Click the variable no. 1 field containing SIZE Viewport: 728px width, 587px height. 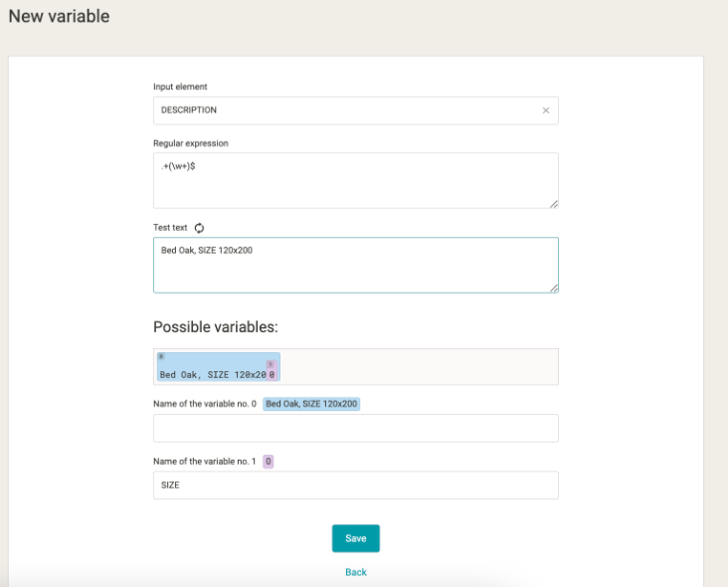pos(355,486)
